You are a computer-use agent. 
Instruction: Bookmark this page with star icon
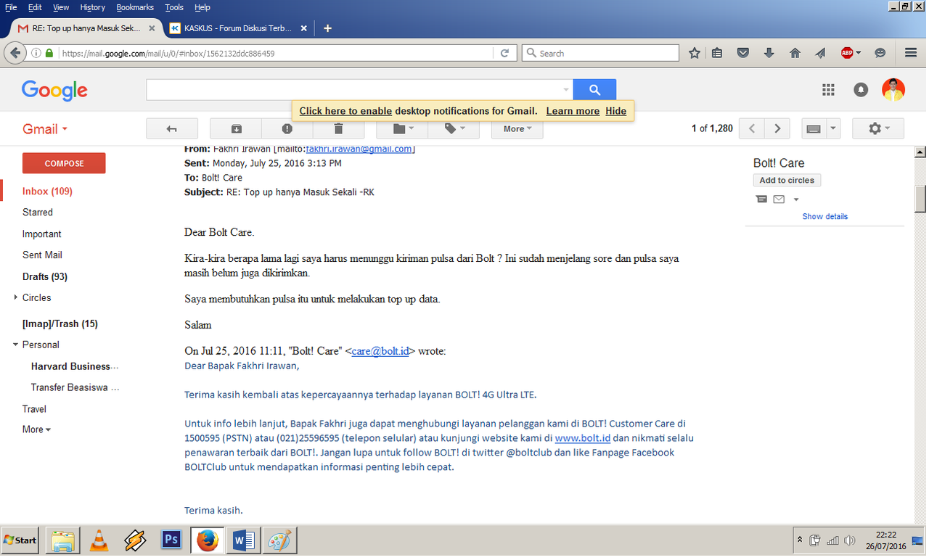point(695,53)
